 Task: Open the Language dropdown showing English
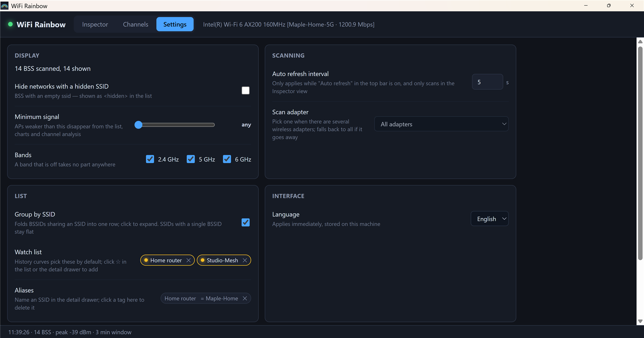click(x=490, y=219)
